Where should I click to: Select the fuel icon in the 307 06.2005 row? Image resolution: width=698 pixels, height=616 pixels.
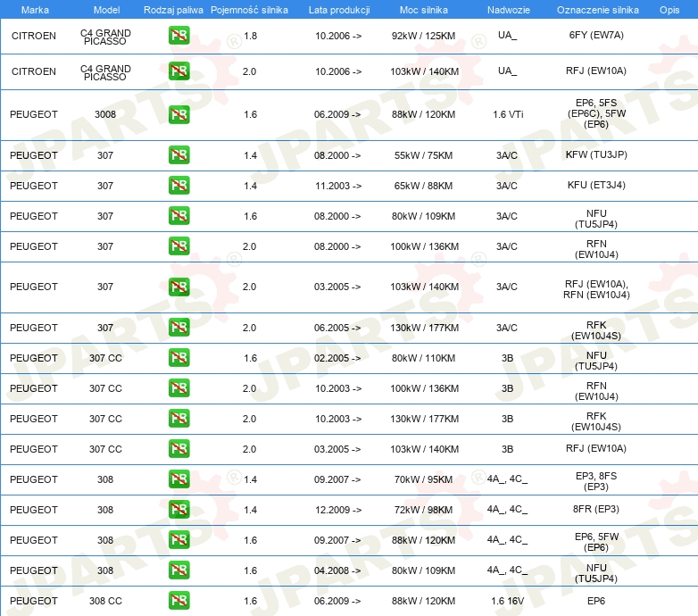click(179, 327)
